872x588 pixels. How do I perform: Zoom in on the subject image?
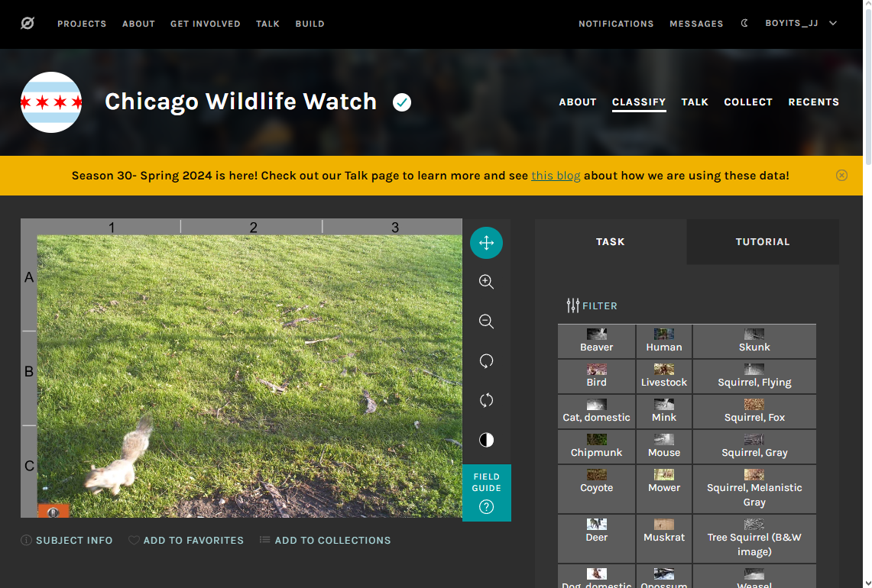tap(486, 282)
